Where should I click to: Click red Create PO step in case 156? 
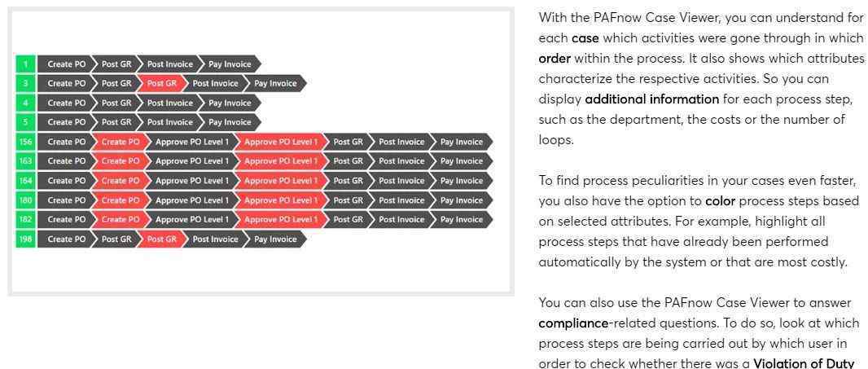121,142
